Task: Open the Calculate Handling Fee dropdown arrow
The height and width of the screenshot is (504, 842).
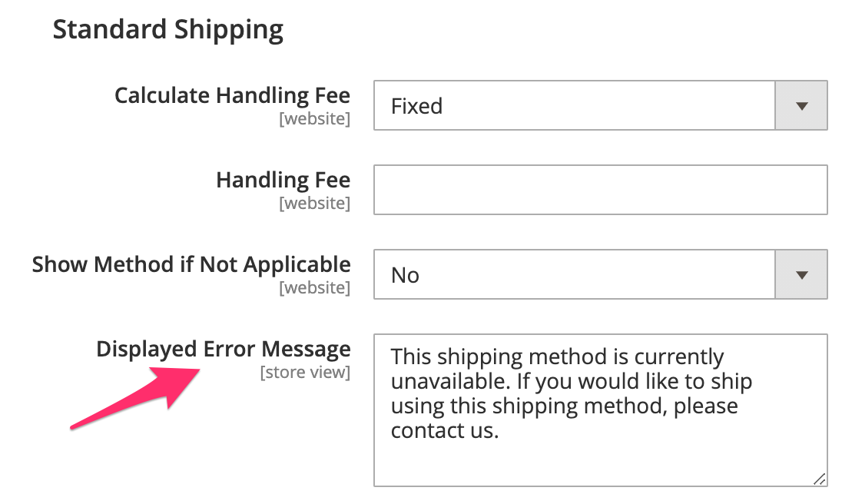Action: point(801,105)
